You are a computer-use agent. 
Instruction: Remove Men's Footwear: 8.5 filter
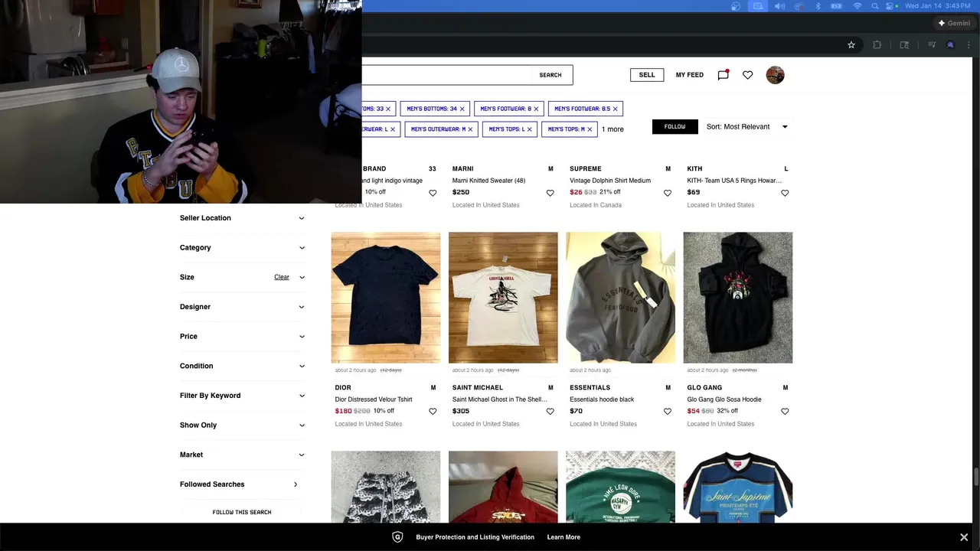[x=615, y=109]
